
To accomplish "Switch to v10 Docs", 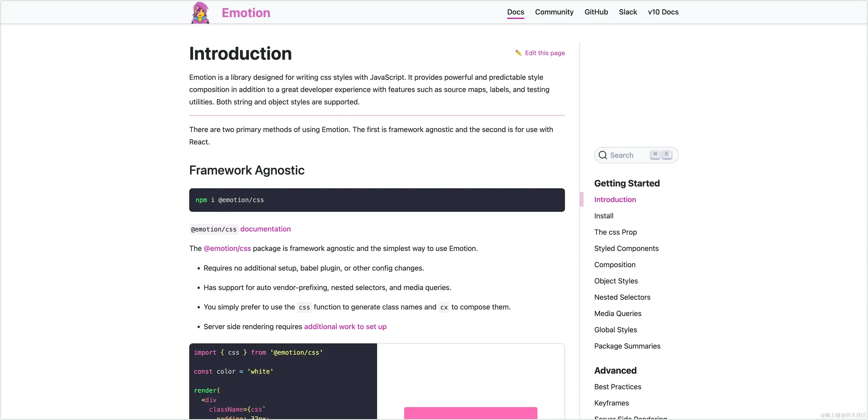I will click(663, 12).
